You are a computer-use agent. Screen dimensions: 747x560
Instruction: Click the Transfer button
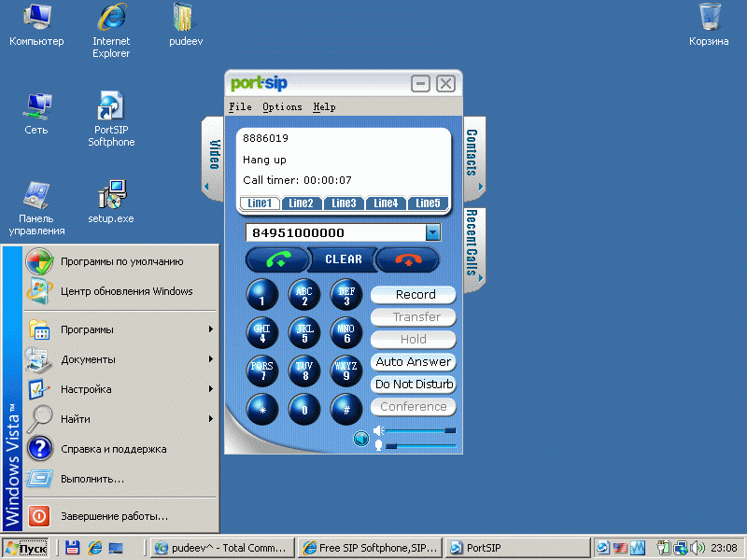click(414, 317)
